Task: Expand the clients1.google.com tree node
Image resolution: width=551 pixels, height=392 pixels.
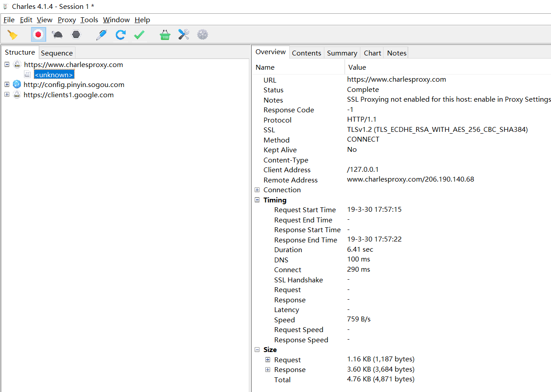Action: click(x=7, y=95)
